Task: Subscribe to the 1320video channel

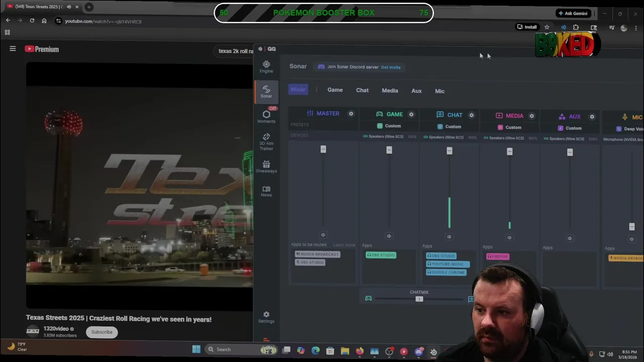Action: (x=102, y=332)
